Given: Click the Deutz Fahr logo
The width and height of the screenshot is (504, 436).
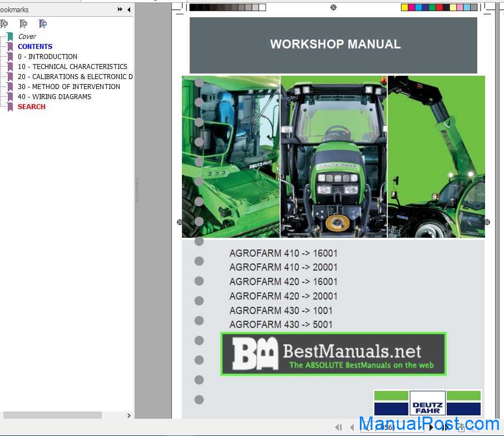Looking at the screenshot, I should 427,404.
